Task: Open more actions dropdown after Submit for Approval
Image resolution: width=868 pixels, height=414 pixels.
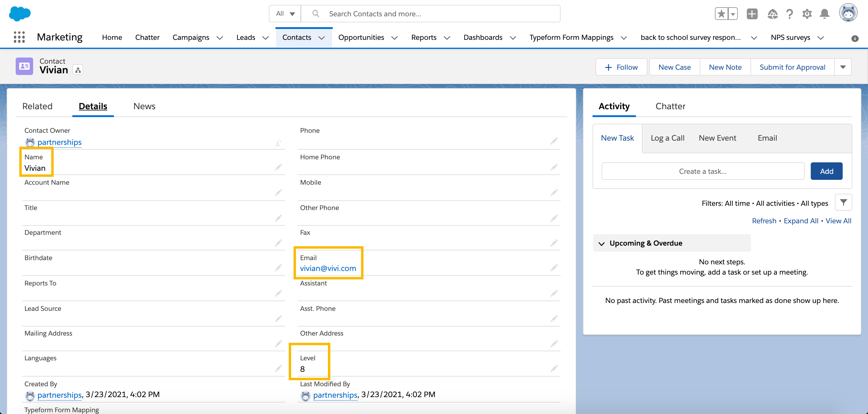Action: pos(843,67)
